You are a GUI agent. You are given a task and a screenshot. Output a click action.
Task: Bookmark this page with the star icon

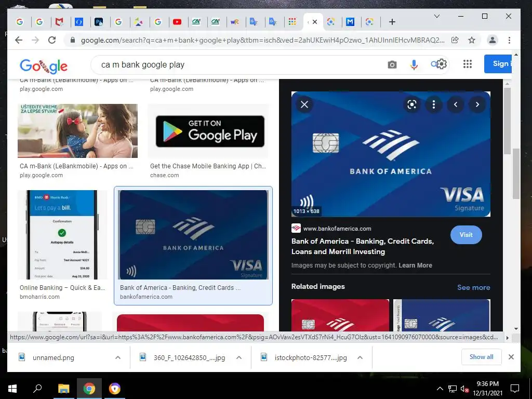coord(472,40)
